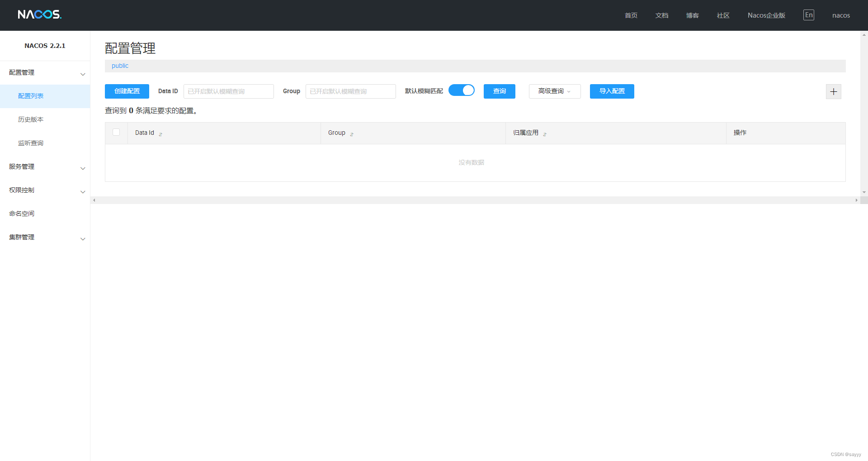Toggle the 默认模糊匹配 switch

[461, 90]
